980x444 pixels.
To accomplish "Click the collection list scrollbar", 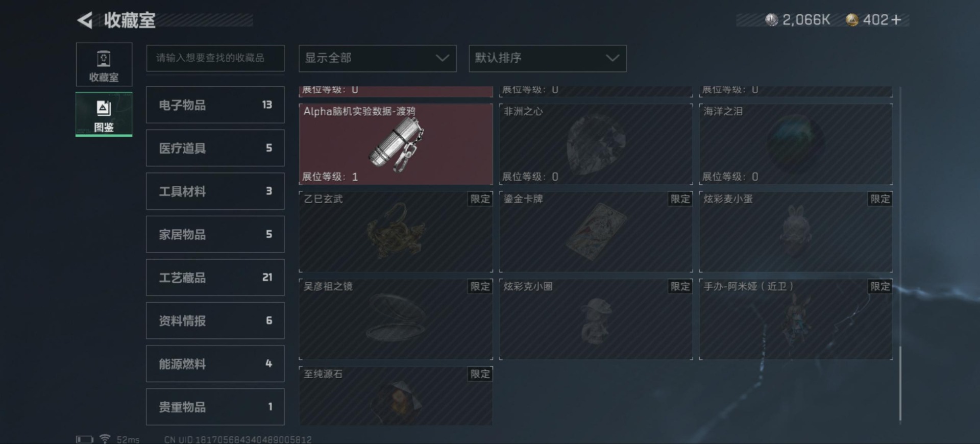I will coord(900,384).
